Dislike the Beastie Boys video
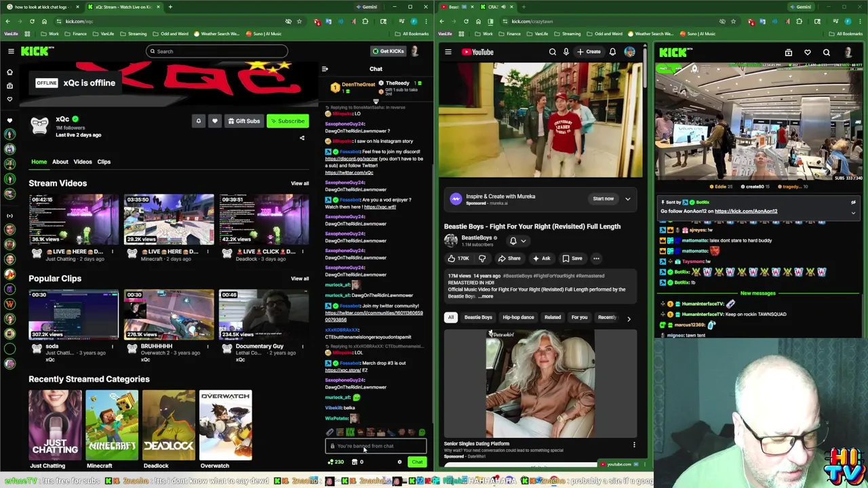The width and height of the screenshot is (868, 488). point(482,258)
